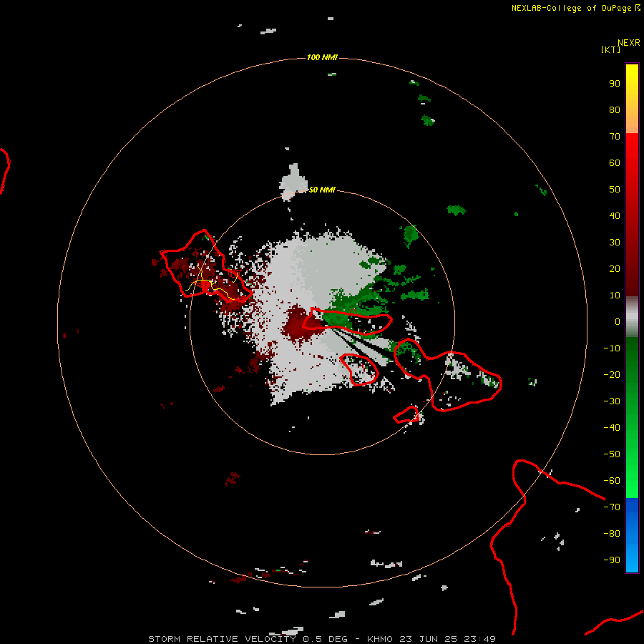Click the -40 value on the velocity scale

tap(612, 428)
